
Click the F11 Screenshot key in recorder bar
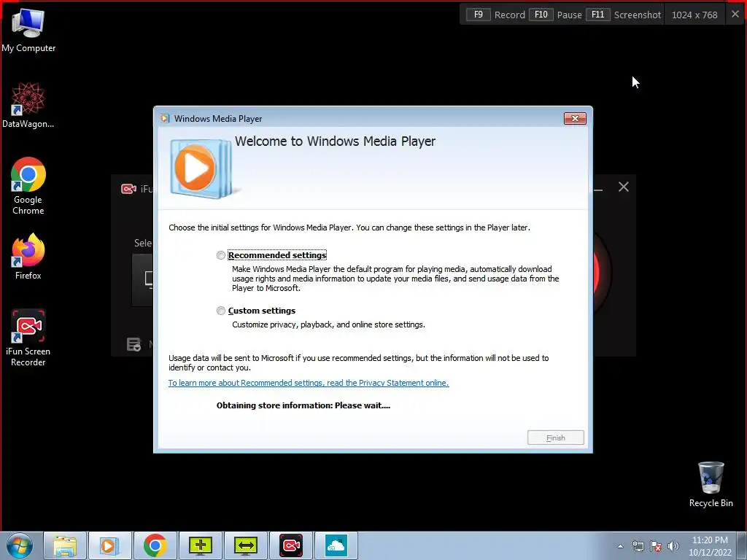598,15
